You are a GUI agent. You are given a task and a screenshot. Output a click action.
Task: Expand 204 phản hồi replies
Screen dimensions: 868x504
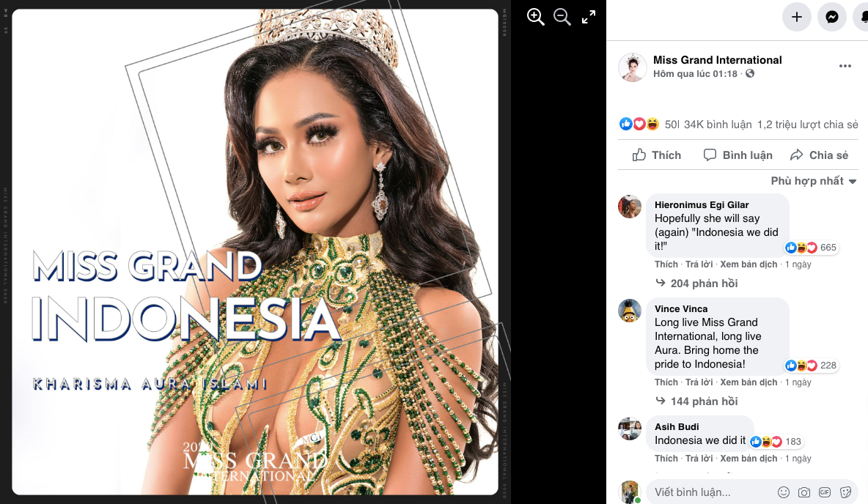tap(704, 283)
